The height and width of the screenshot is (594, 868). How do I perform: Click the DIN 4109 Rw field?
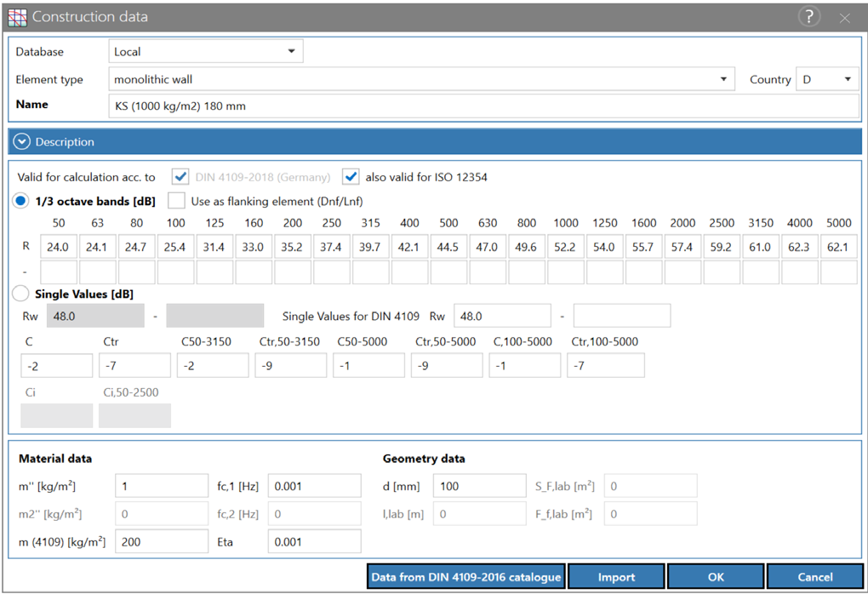(x=502, y=316)
